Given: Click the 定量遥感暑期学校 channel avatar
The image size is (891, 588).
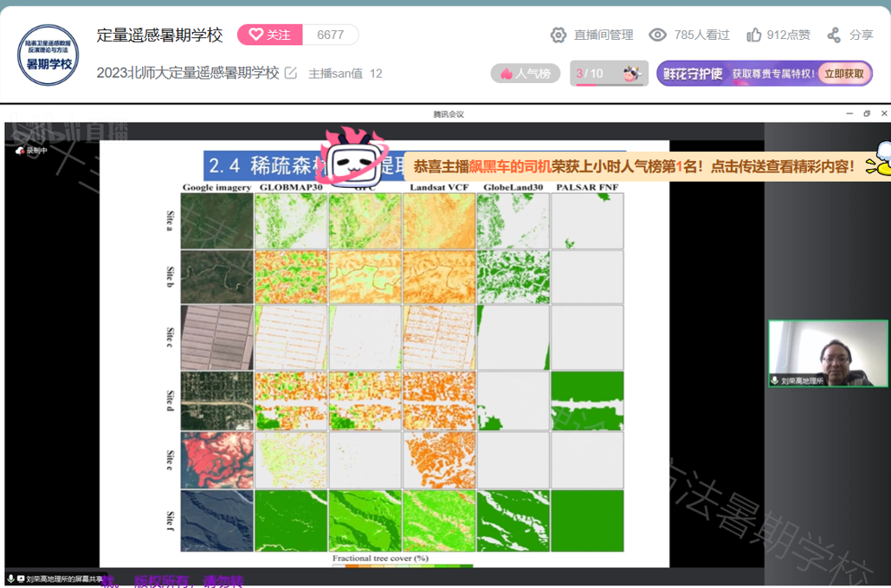Looking at the screenshot, I should tap(48, 55).
